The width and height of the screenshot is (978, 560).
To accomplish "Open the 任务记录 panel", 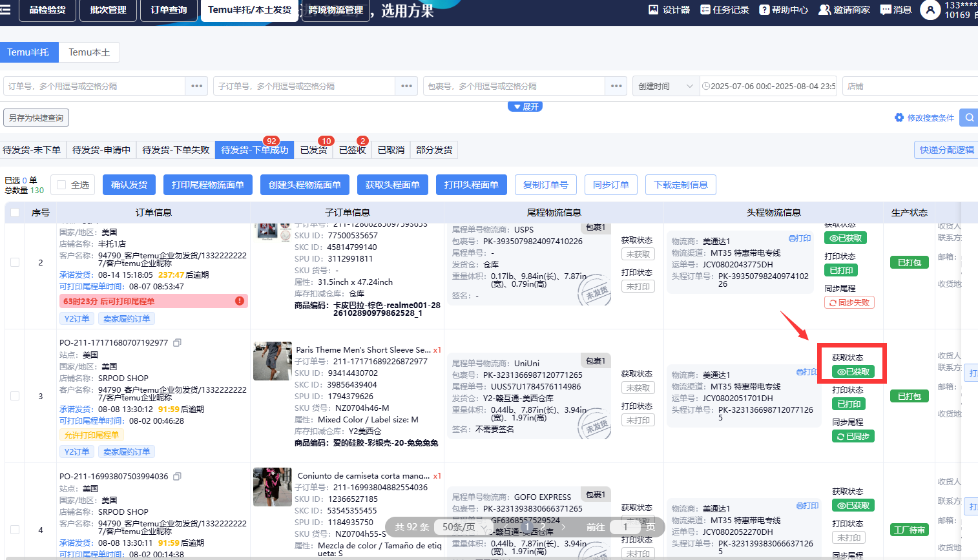I will click(724, 10).
